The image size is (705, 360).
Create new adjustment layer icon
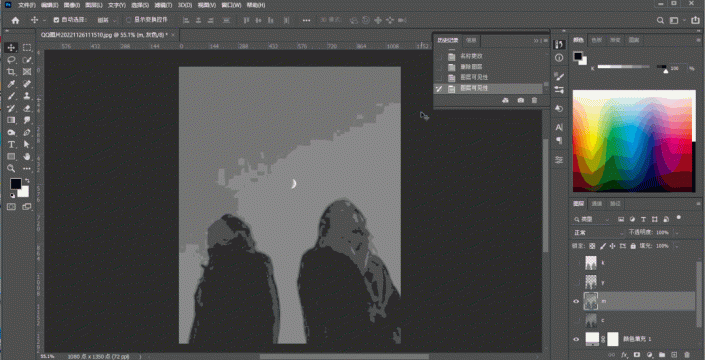click(649, 355)
